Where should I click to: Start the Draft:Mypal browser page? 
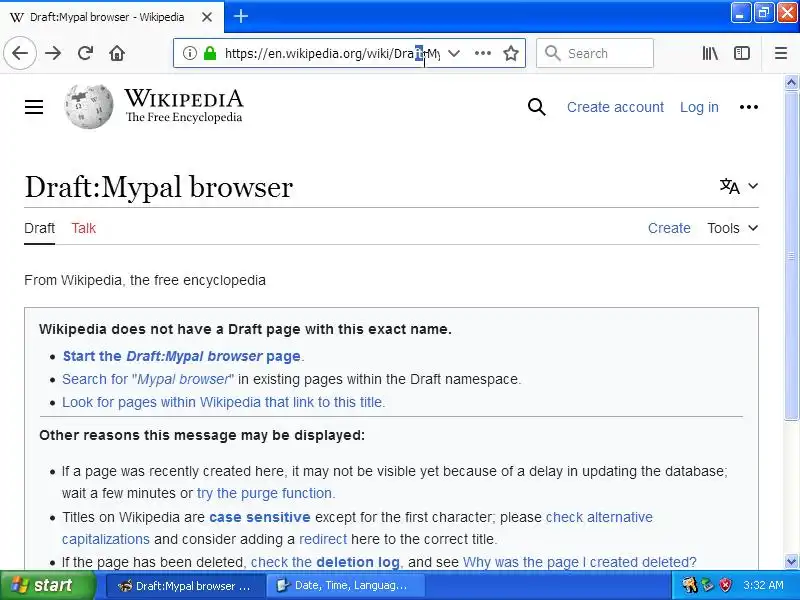click(x=182, y=356)
